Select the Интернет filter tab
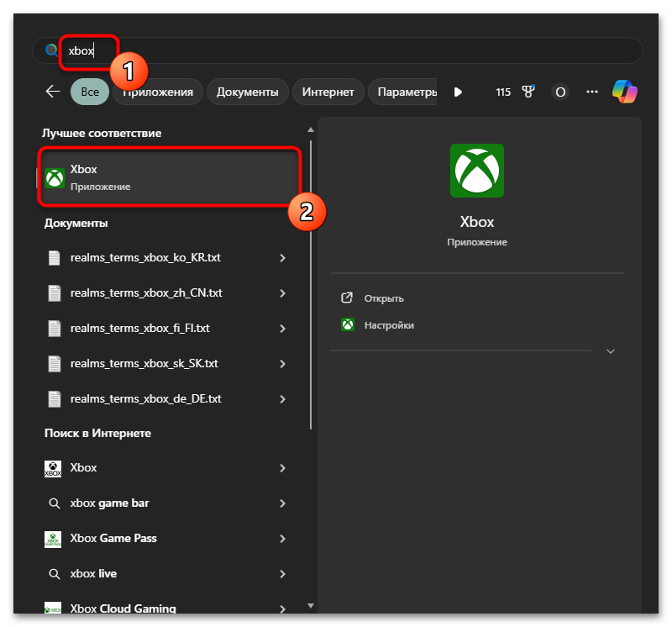Viewport: 672px width, 627px height. pos(328,92)
